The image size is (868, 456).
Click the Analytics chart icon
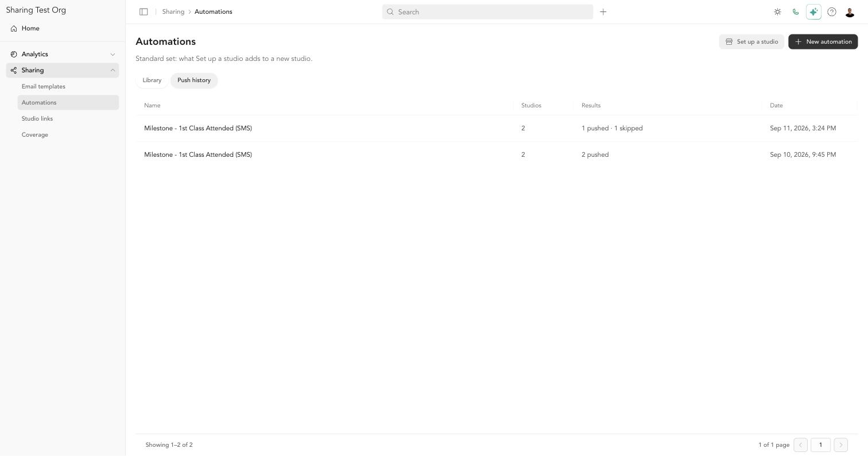[x=14, y=54]
